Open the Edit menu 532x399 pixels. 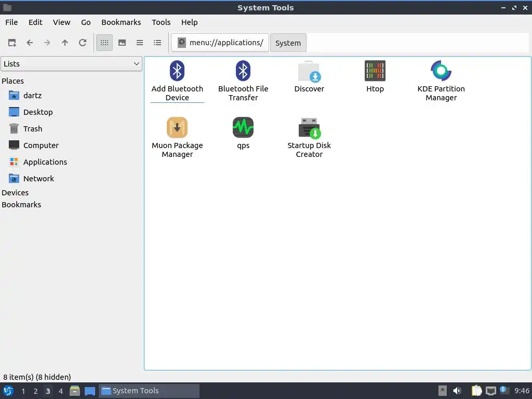click(35, 22)
